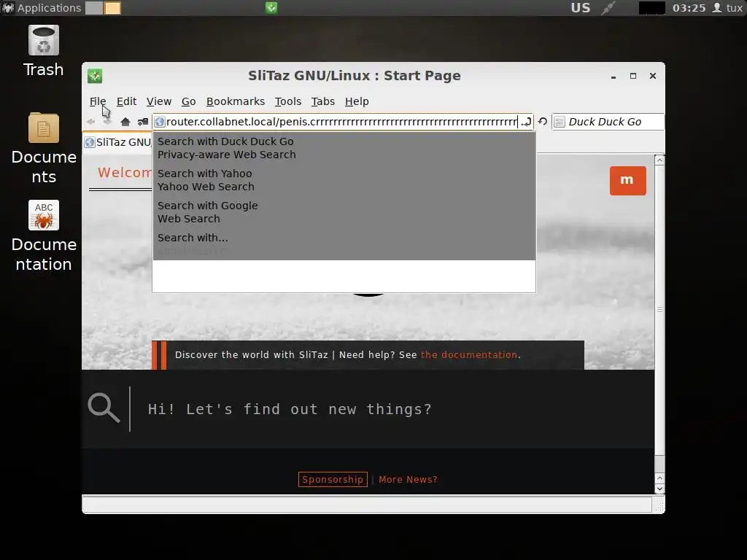Open the Tools menu

[x=287, y=101]
